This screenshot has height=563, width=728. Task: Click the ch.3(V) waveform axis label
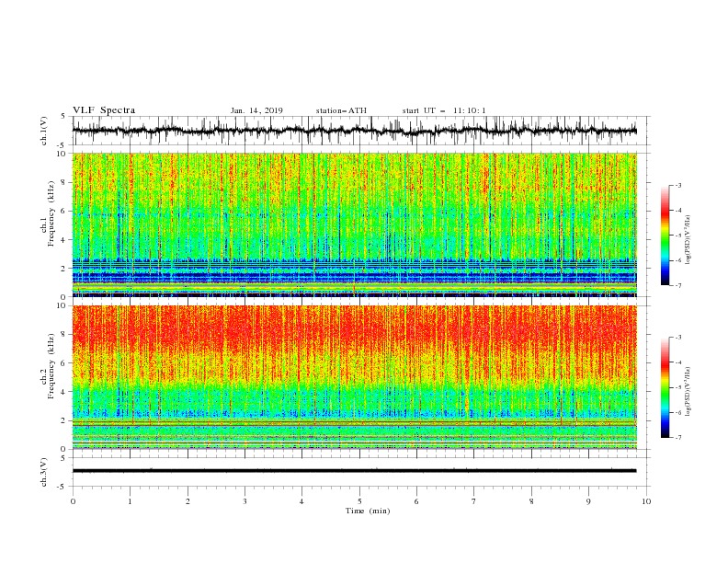[44, 472]
